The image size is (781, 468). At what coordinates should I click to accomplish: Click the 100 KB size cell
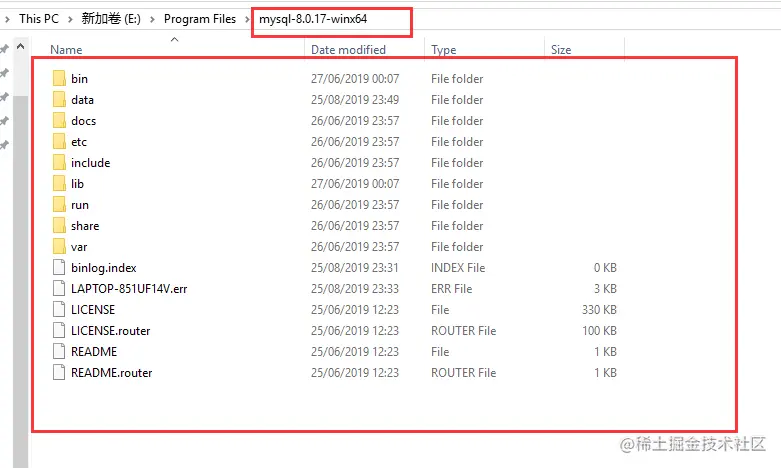pyautogui.click(x=599, y=331)
